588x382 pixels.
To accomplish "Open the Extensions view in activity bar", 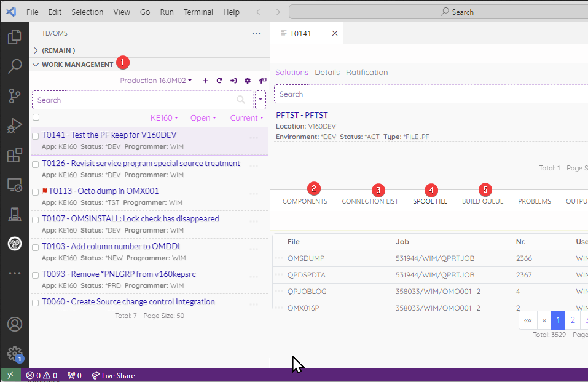I will [15, 155].
